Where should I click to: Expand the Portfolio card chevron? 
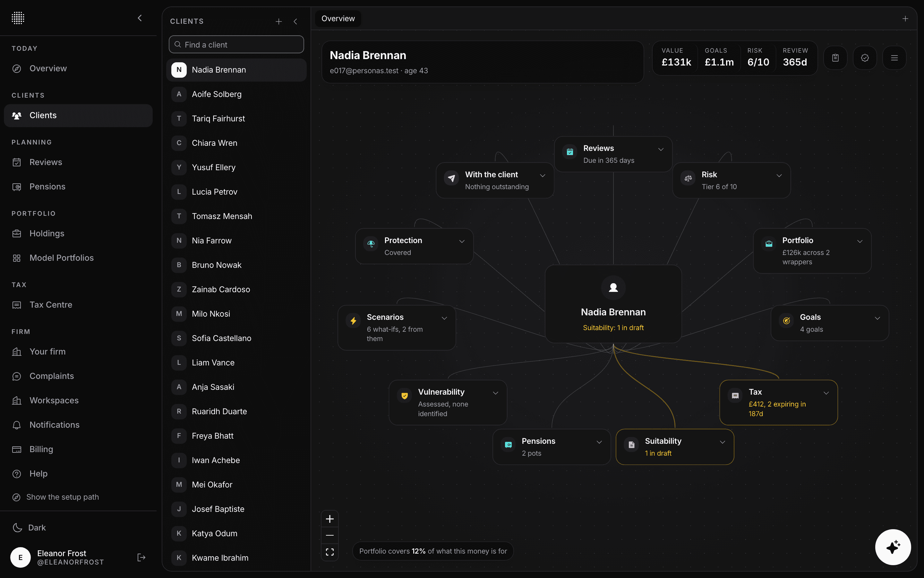[x=860, y=241]
